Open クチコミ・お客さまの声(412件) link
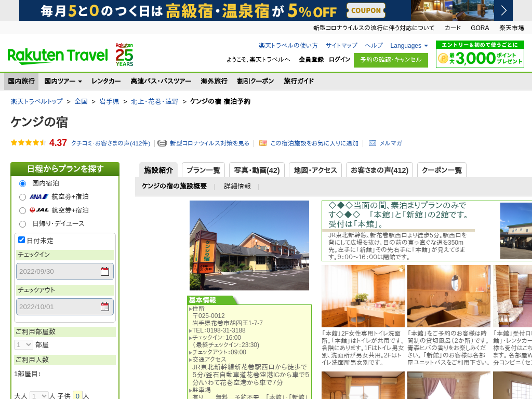Viewport: 532px width, 399px height. pyautogui.click(x=111, y=143)
